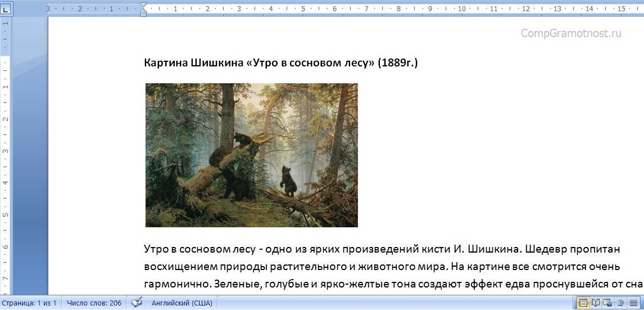Click the heading 'Картина Шишкина «Утро в сосновом лесу»'
The width and height of the screenshot is (644, 310).
point(260,63)
